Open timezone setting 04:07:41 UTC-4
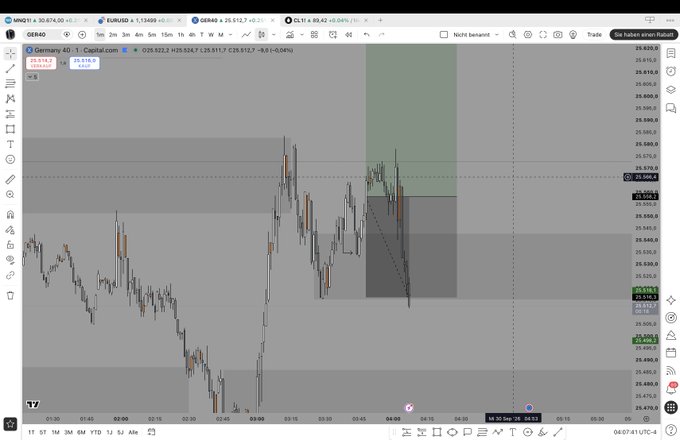This screenshot has width=680, height=440. tap(634, 432)
